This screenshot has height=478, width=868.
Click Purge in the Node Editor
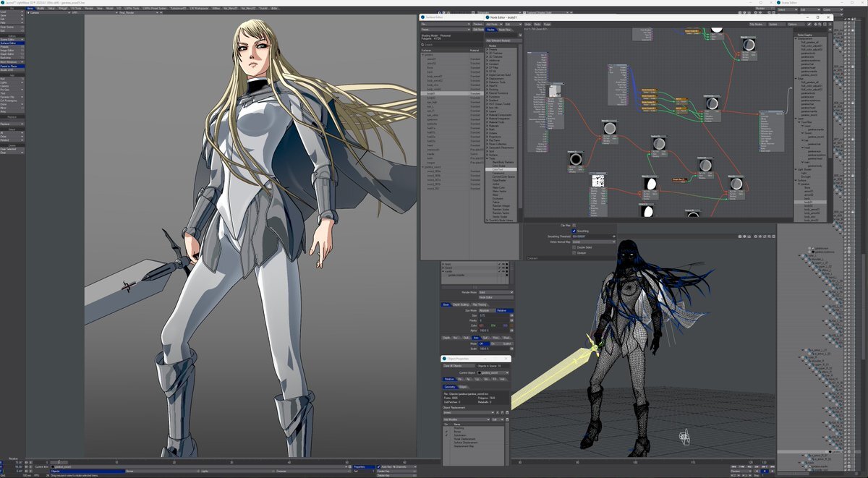coord(547,24)
